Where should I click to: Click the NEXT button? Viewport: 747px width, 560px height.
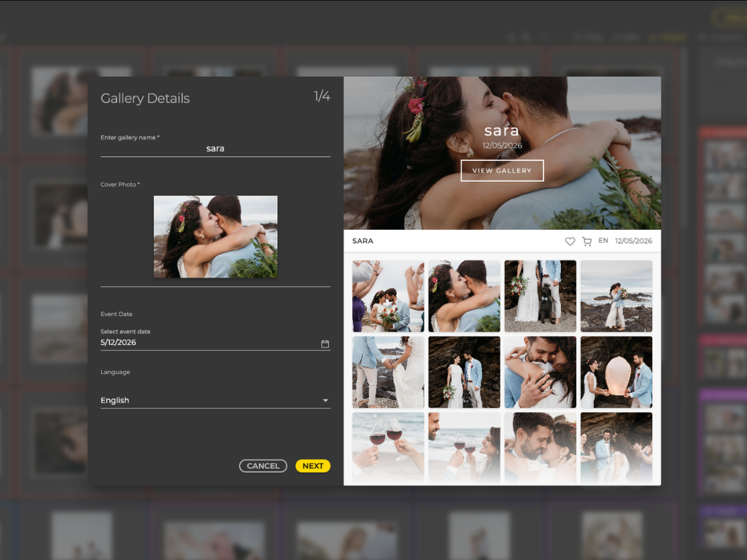(x=312, y=466)
